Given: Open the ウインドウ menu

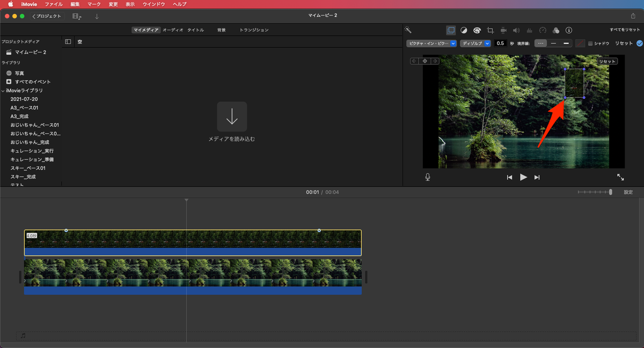Looking at the screenshot, I should (x=154, y=4).
